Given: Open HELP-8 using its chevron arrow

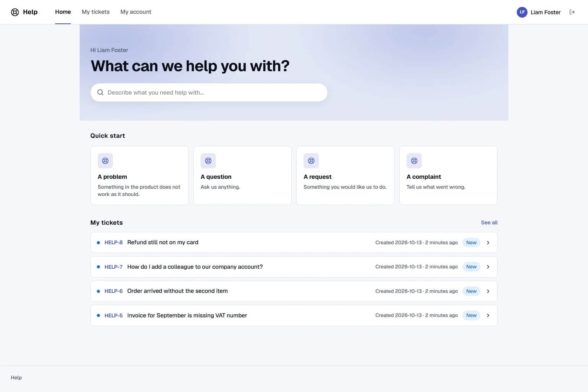Looking at the screenshot, I should coord(488,243).
